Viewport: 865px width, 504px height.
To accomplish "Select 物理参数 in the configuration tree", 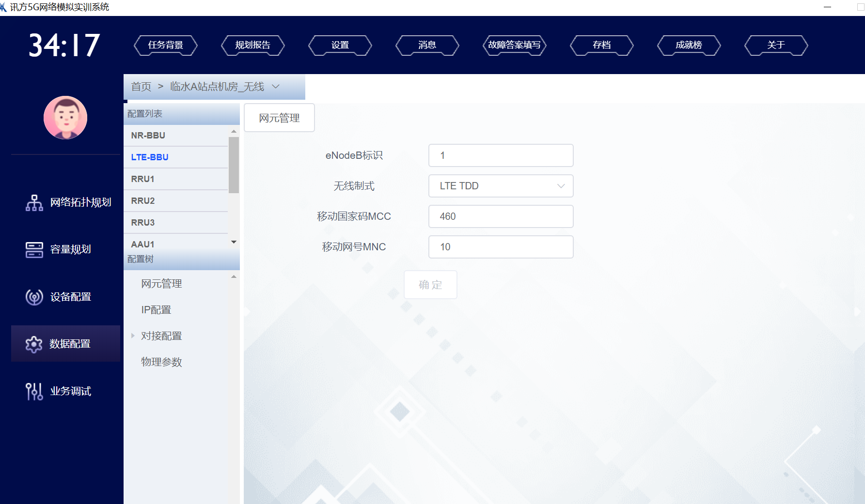I will pos(161,362).
